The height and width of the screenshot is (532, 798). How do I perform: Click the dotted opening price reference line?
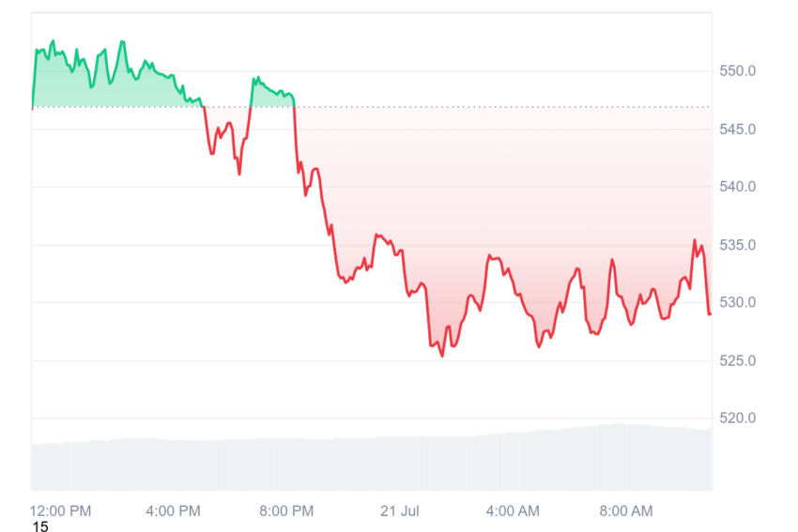tap(372, 107)
